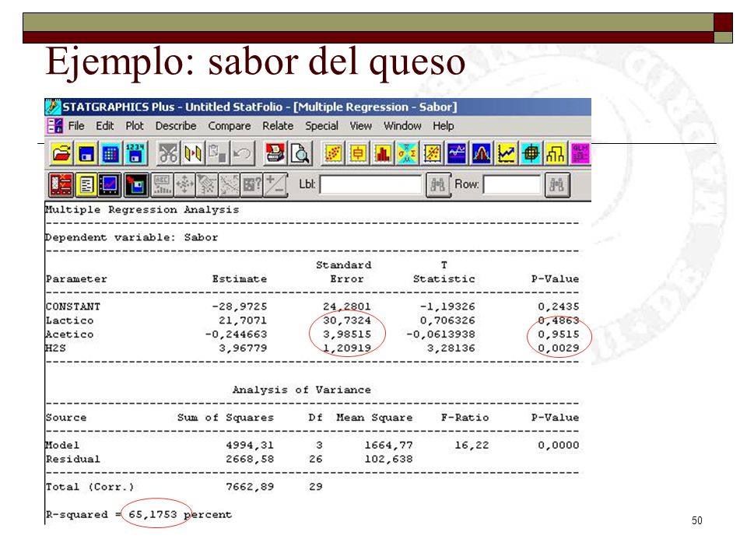
Task: Open the Histogram bar chart icon
Action: click(x=383, y=154)
